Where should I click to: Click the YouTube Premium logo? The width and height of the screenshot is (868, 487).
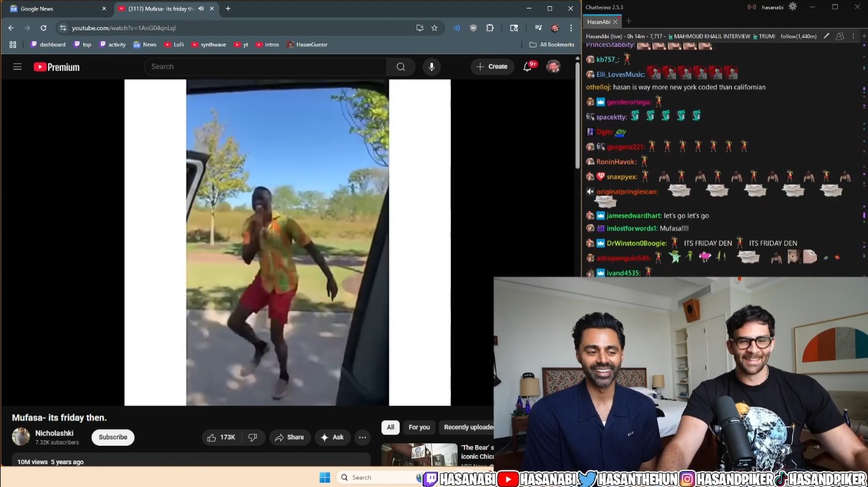(57, 67)
